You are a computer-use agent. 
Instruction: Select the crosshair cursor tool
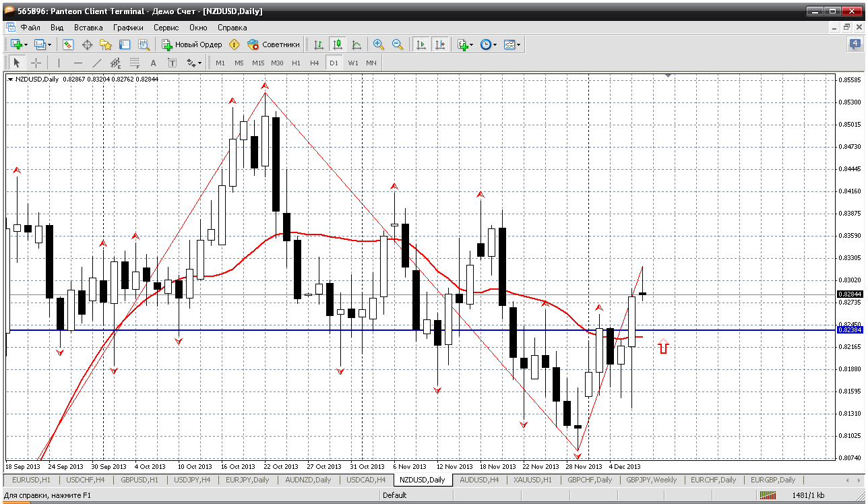(36, 63)
